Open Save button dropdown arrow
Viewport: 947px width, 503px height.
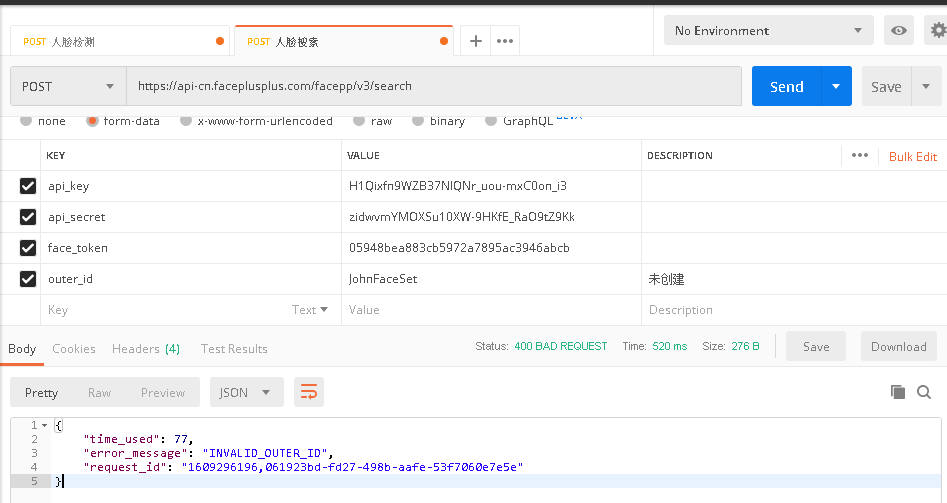926,86
